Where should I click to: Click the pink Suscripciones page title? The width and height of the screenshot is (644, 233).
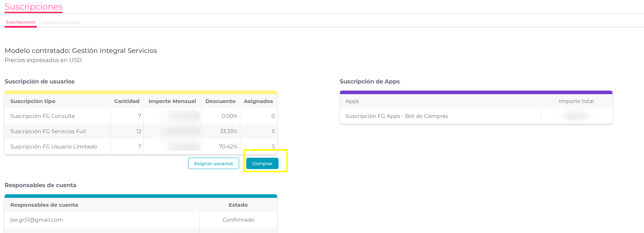tap(34, 7)
